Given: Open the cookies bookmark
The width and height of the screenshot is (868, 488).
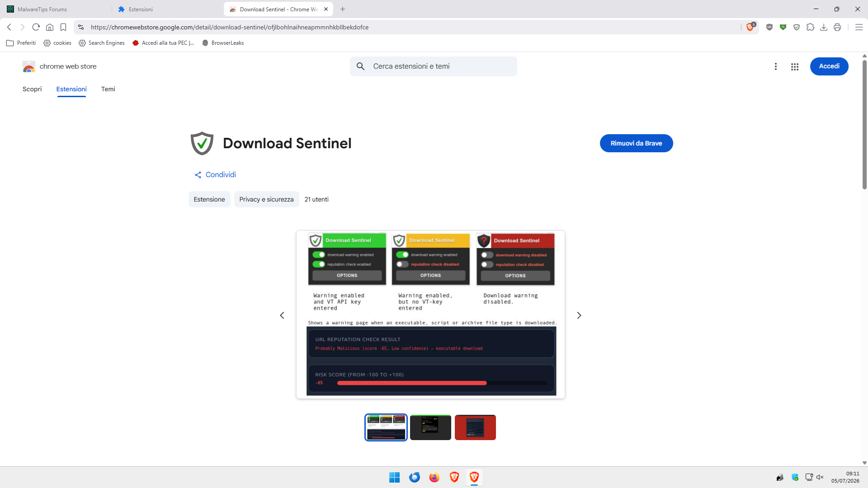Looking at the screenshot, I should (57, 43).
